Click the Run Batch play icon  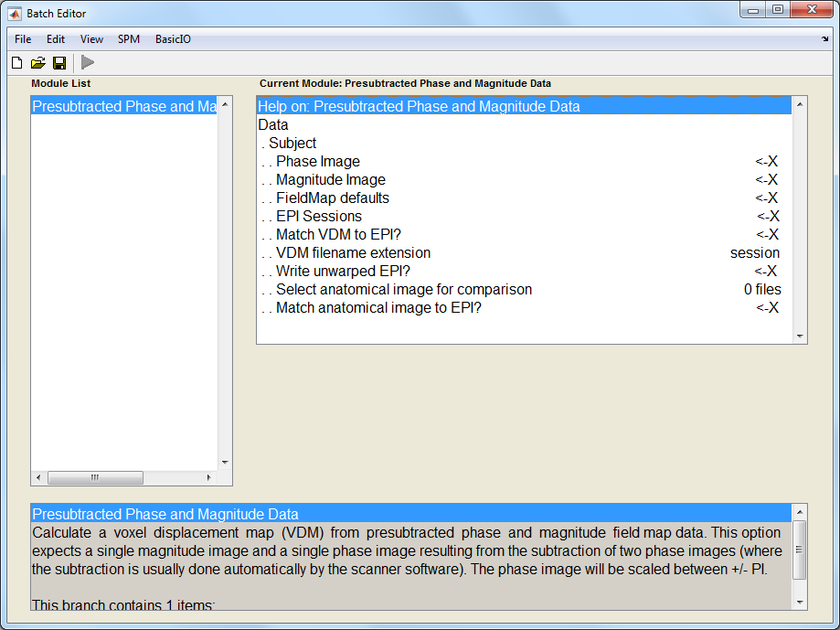pos(88,62)
